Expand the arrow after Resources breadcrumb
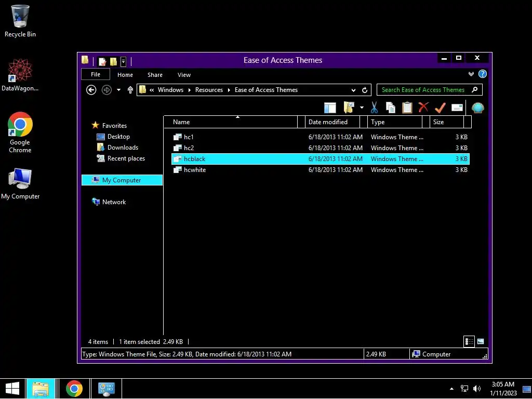 coord(229,90)
